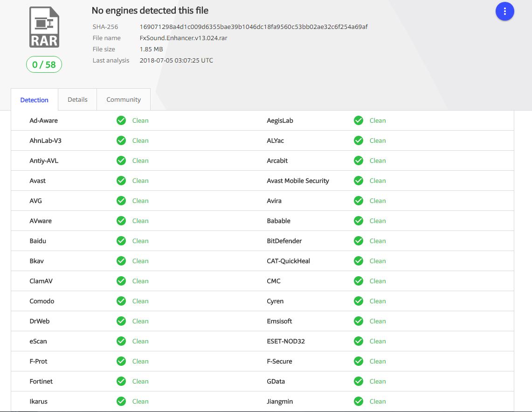Image resolution: width=532 pixels, height=412 pixels.
Task: Click the file size 1.85 MB
Action: (151, 49)
